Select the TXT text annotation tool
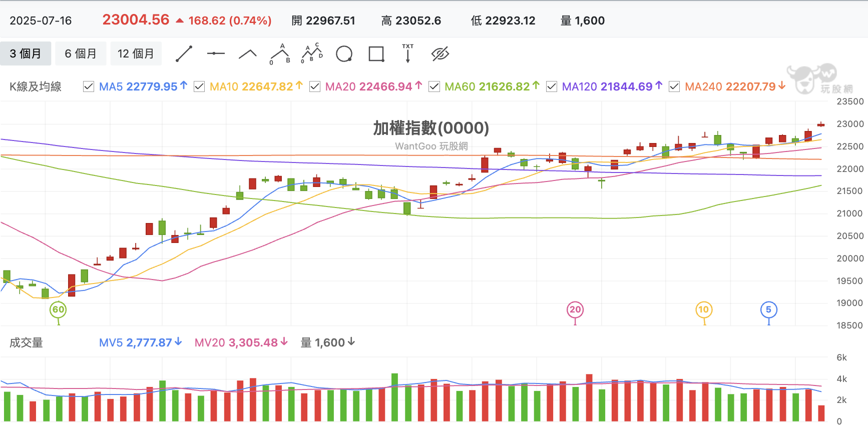868x428 pixels. click(x=408, y=53)
